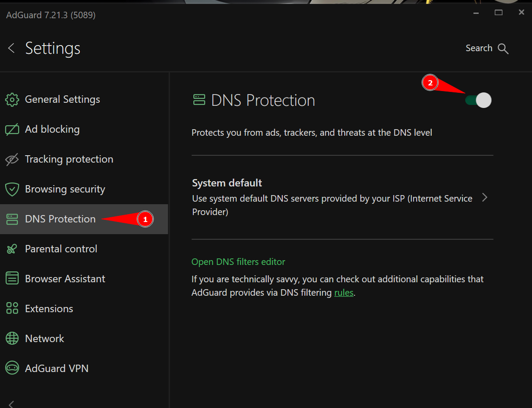
Task: Click the Browsing security shield icon
Action: pos(12,189)
